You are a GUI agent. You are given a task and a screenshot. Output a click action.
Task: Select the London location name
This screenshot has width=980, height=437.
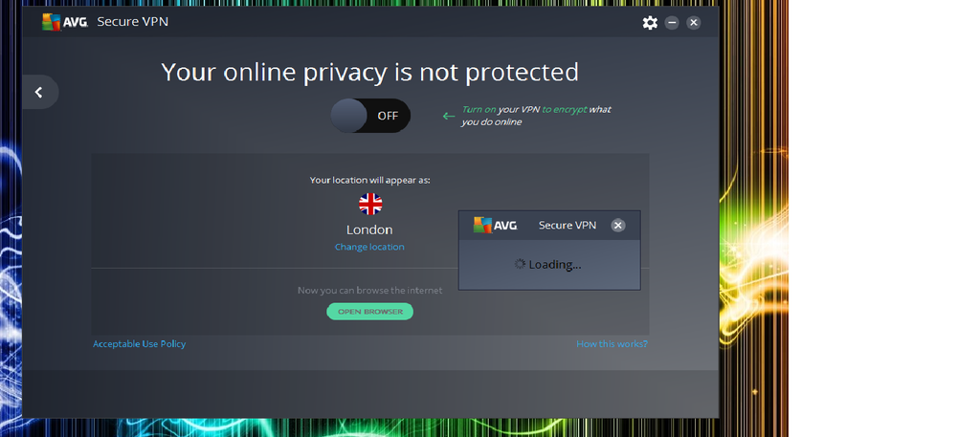click(369, 229)
